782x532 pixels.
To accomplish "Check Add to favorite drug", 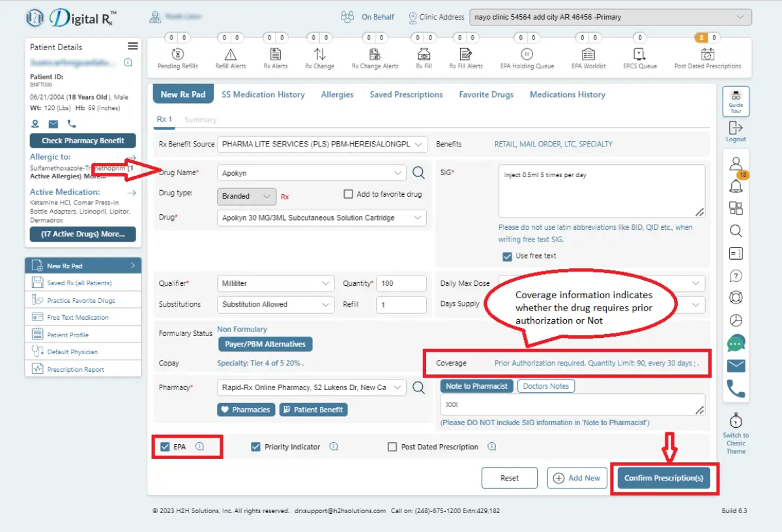I will (348, 194).
